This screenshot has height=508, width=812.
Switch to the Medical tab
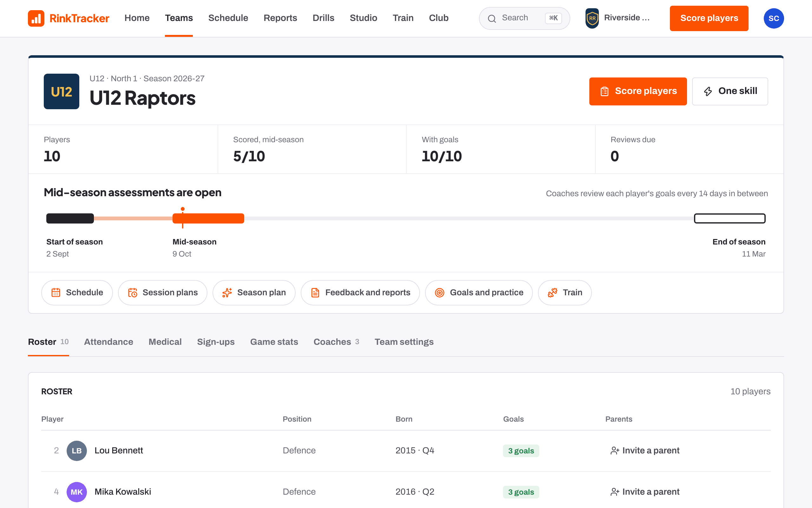tap(165, 342)
